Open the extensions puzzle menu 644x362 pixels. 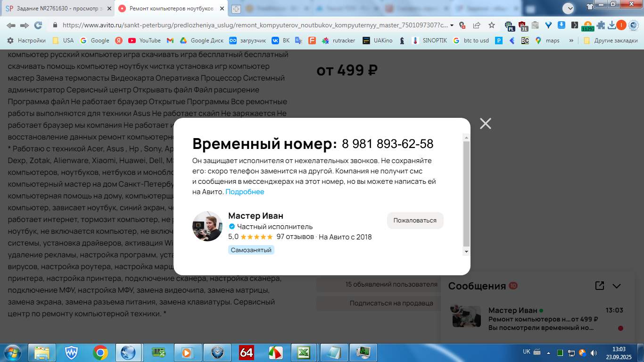coord(600,25)
